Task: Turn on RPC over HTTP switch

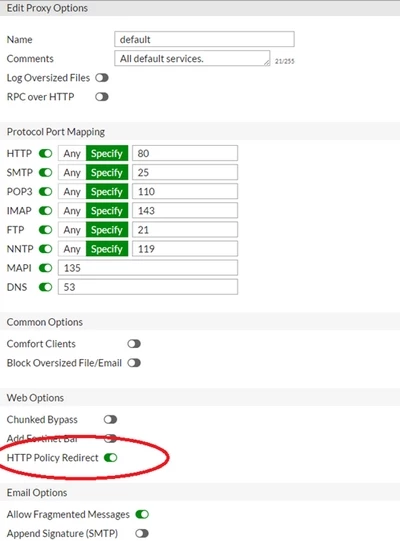Action: coord(102,97)
